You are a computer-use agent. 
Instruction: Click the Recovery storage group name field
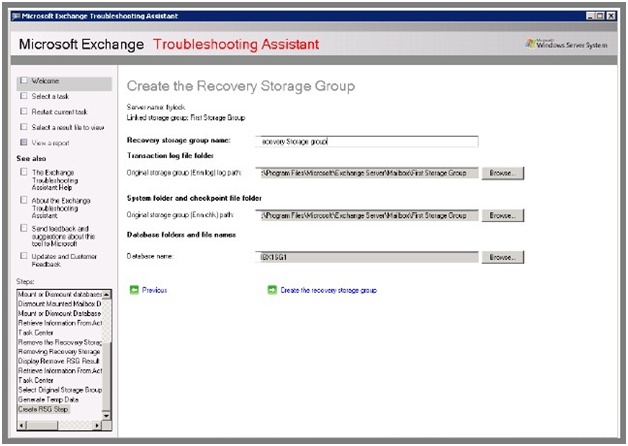366,141
